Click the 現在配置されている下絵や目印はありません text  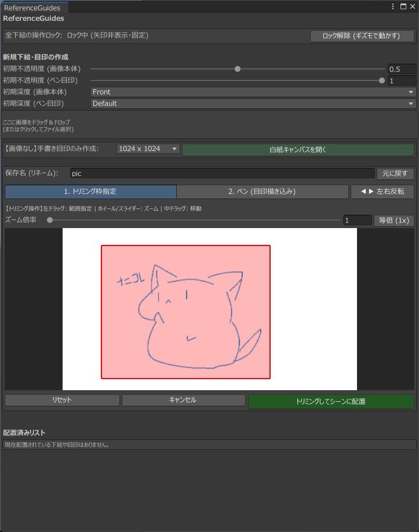point(57,445)
